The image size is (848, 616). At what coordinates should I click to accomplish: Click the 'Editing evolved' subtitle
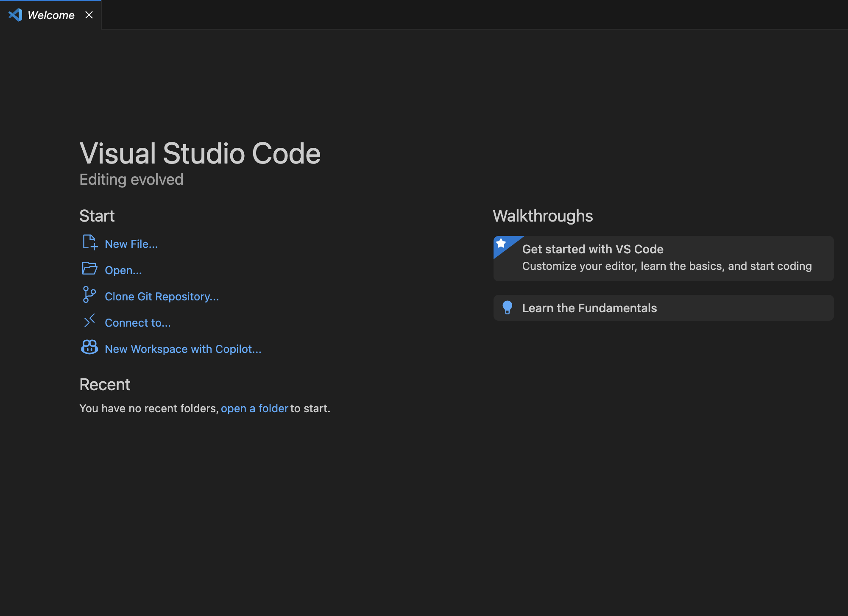tap(131, 180)
